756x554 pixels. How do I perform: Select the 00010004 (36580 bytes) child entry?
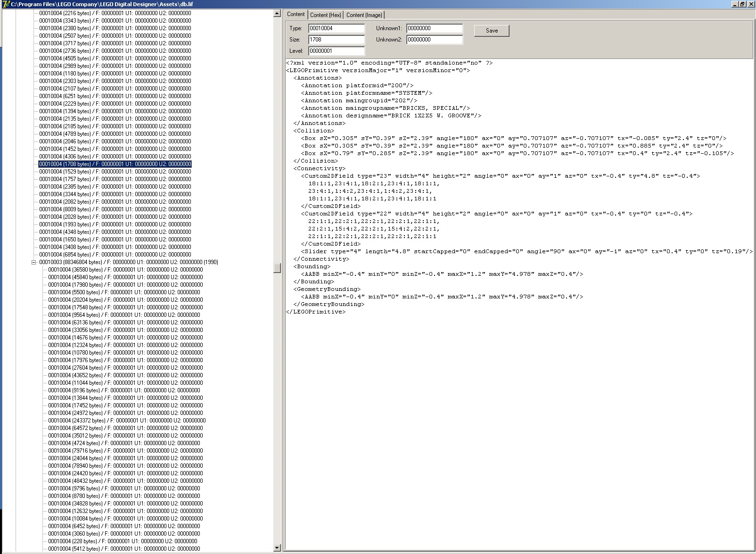click(x=125, y=270)
